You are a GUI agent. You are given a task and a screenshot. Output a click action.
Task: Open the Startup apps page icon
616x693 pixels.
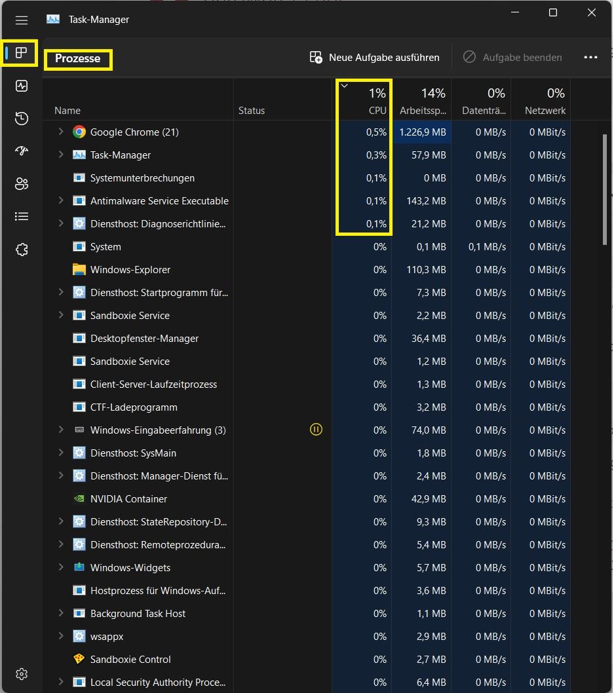21,151
